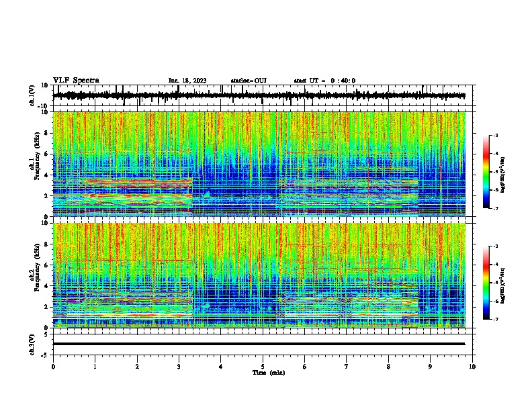Click the "6" kHz tick on ch.2 frequency axis
The image size is (532, 411).
46,265
